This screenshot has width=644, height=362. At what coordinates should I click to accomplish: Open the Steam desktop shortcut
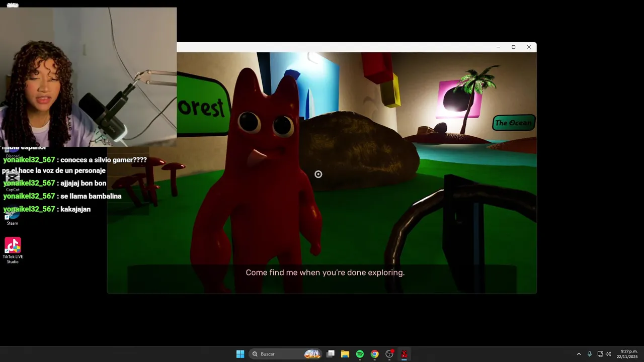[13, 218]
